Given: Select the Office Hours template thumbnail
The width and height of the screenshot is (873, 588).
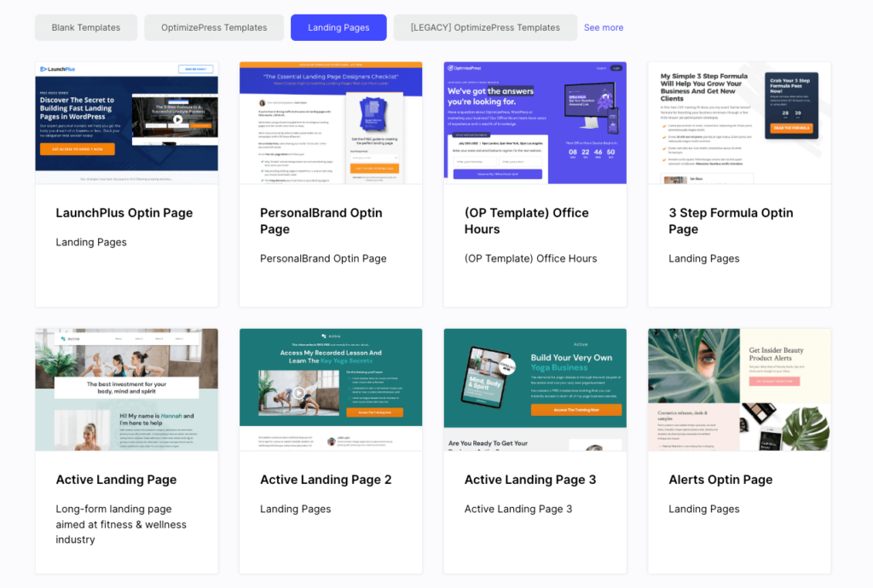Looking at the screenshot, I should [535, 123].
